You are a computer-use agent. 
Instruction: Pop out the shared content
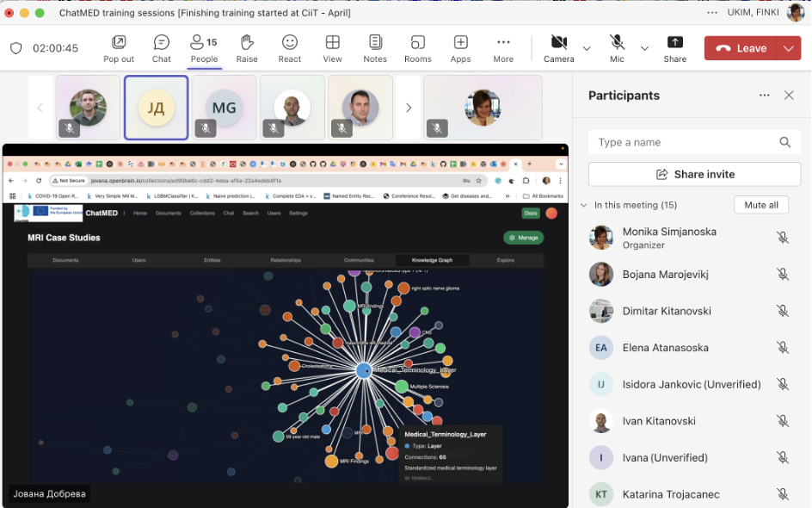(119, 48)
